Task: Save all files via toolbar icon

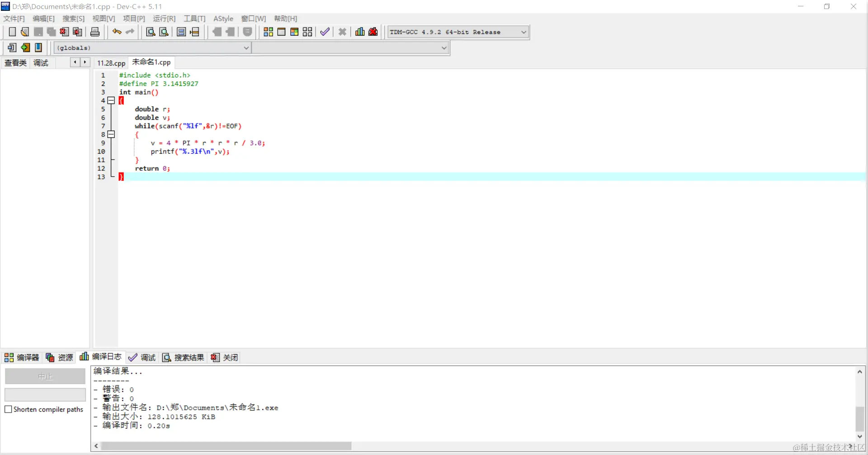Action: pos(52,32)
